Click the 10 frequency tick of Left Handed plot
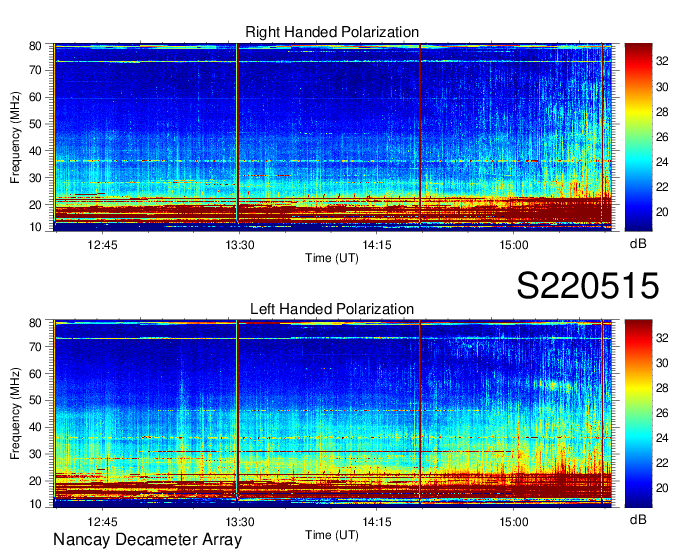Image resolution: width=680 pixels, height=552 pixels. point(35,504)
